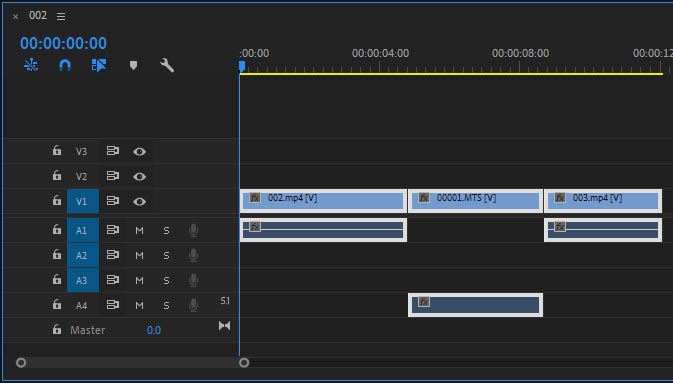Add a marker with the marker icon
673x383 pixels.
coord(133,65)
